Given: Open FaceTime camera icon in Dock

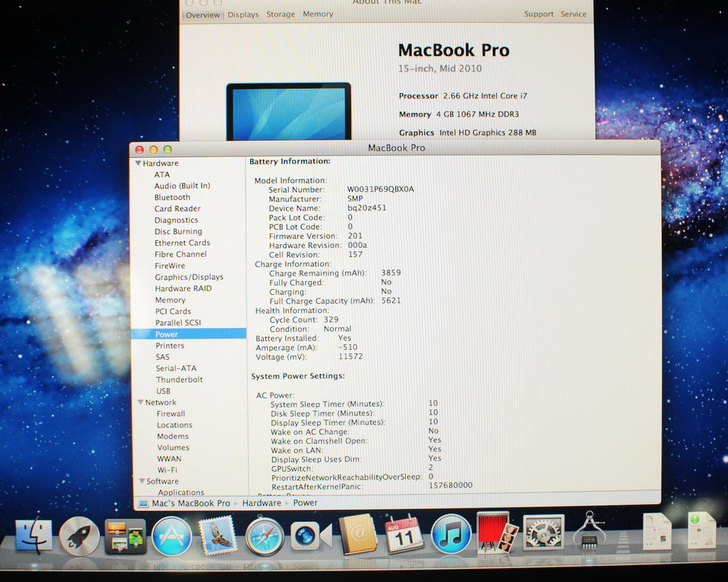Looking at the screenshot, I should pyautogui.click(x=311, y=536).
